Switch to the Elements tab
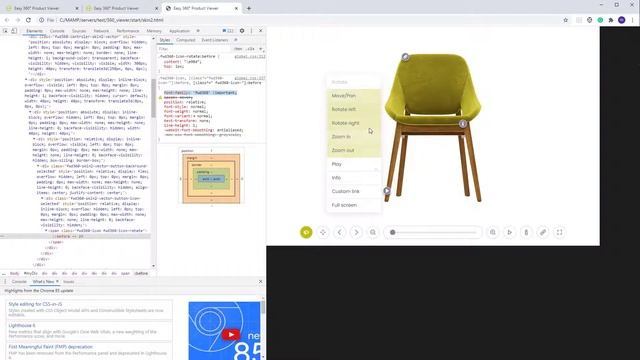 [34, 31]
